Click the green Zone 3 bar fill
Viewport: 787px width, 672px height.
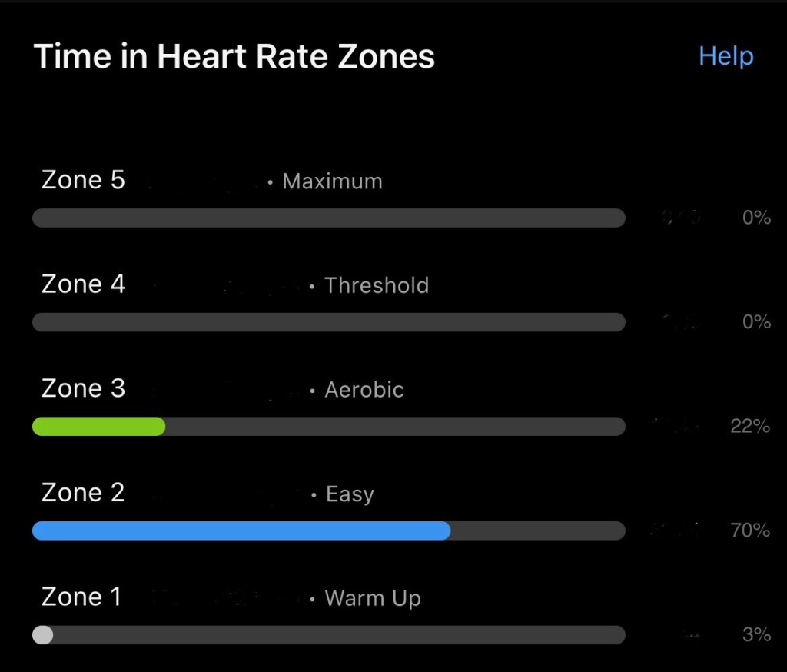98,427
